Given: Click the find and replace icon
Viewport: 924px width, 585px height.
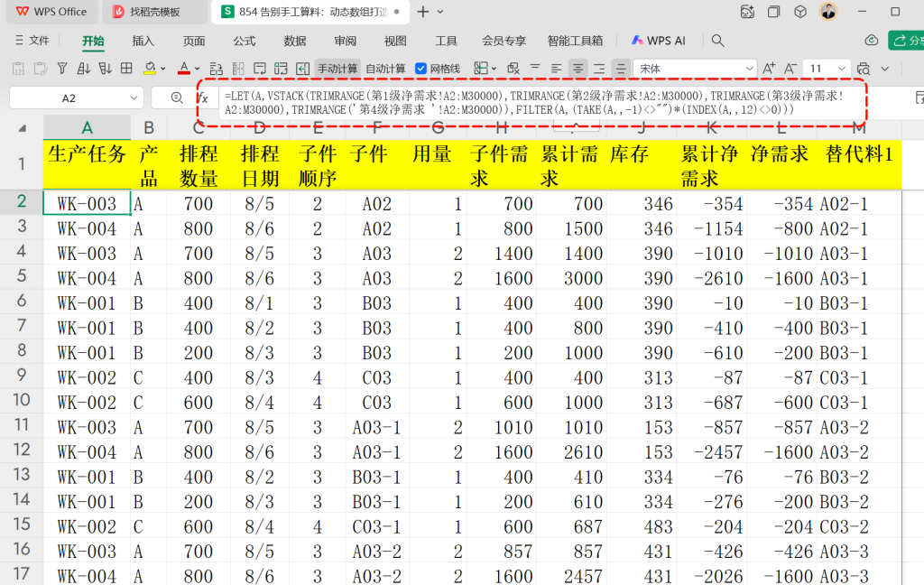Looking at the screenshot, I should tap(864, 69).
